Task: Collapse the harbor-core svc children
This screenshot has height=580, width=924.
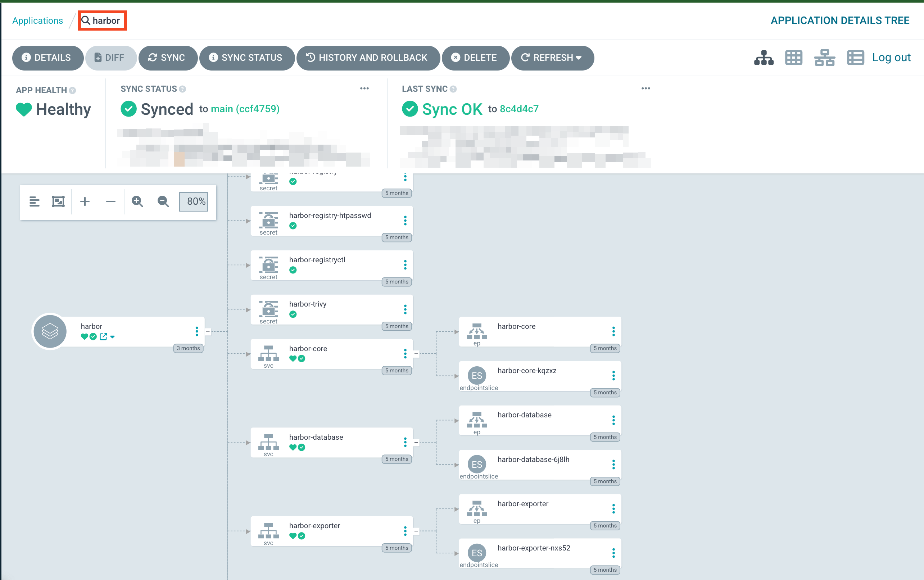Action: coord(416,354)
